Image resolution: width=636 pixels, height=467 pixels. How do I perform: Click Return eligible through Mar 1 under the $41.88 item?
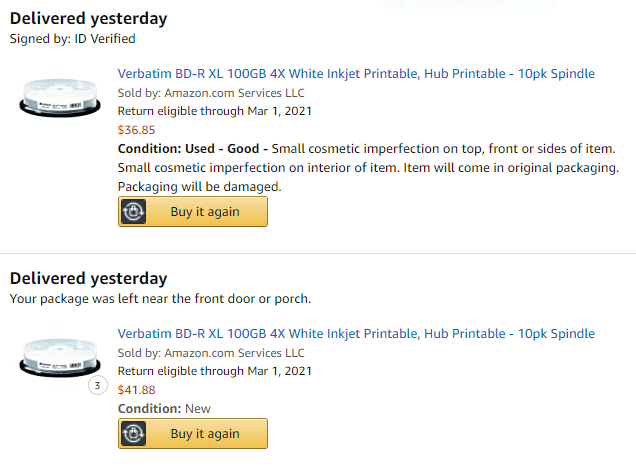[x=215, y=371]
